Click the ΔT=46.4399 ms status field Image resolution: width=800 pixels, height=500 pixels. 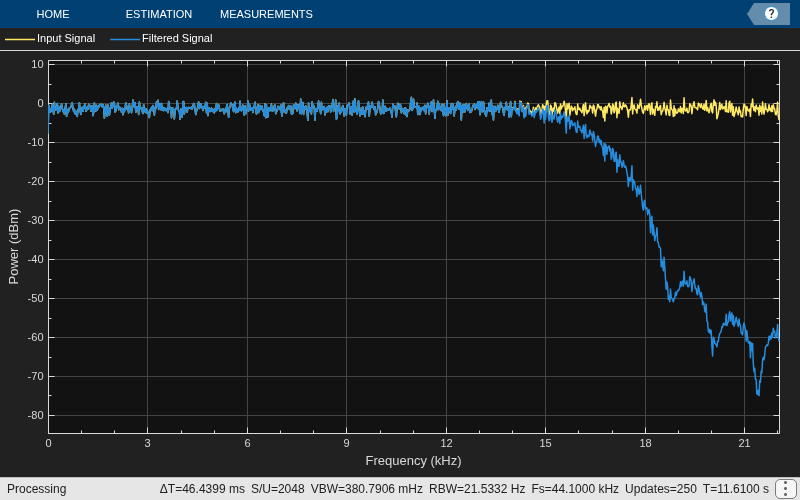[x=202, y=489]
